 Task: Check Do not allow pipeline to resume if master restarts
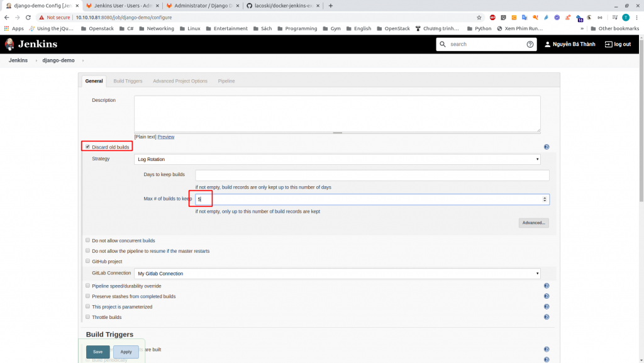(87, 250)
